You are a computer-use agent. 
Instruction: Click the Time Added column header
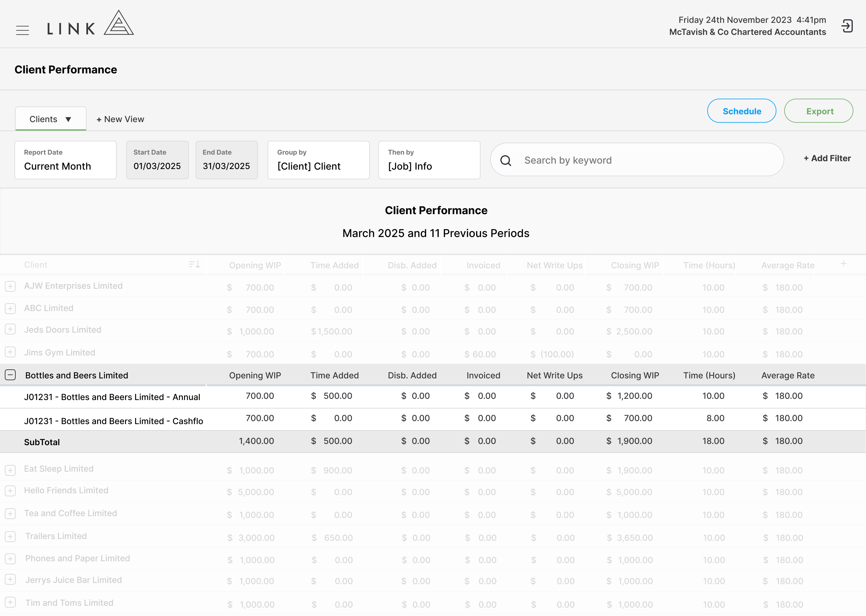(x=334, y=265)
